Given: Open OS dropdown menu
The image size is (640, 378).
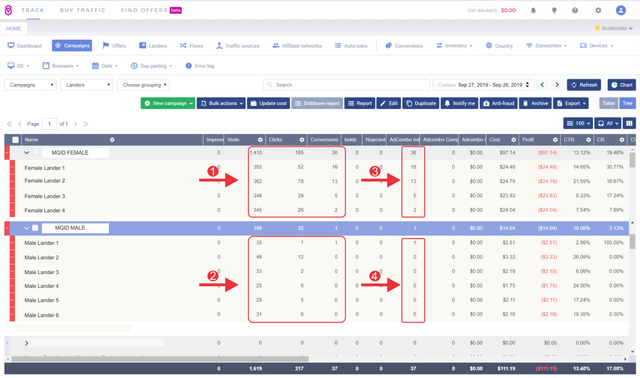Looking at the screenshot, I should tap(18, 66).
